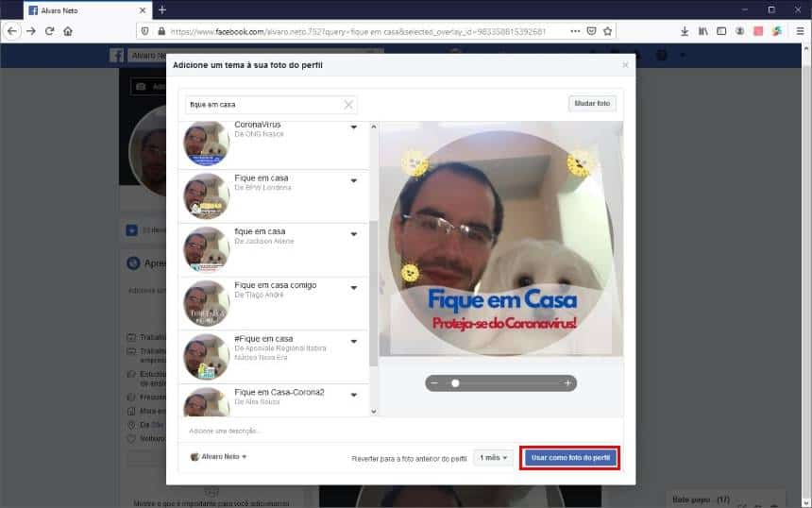The width and height of the screenshot is (812, 508).
Task: Clear the 'fique em casa' search text
Action: pyautogui.click(x=348, y=105)
